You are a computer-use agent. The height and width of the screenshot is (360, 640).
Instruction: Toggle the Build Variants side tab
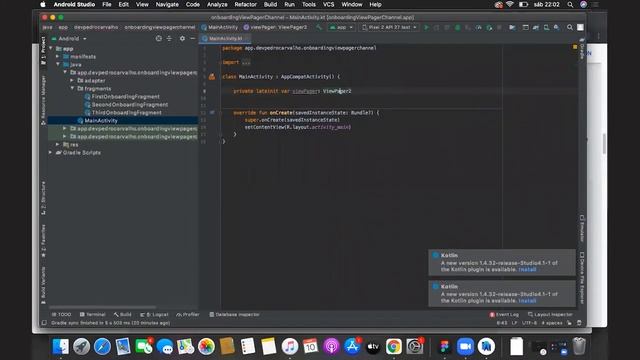point(43,286)
